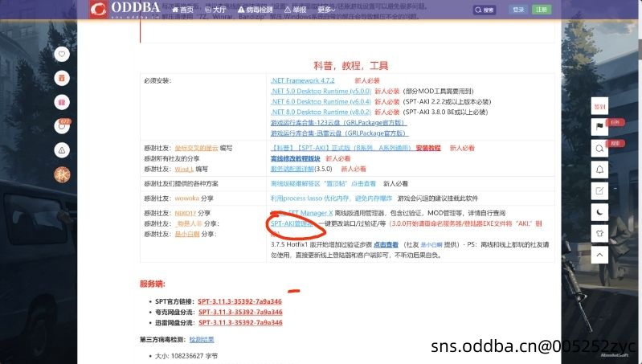Click the heart like icon in left sidebar
642x364 pixels.
(62, 54)
